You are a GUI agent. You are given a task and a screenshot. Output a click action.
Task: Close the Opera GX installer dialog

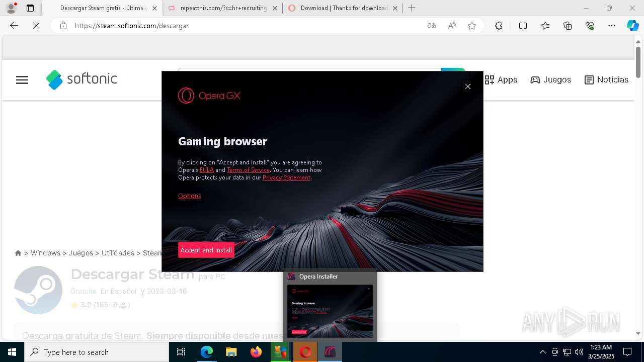tap(468, 86)
